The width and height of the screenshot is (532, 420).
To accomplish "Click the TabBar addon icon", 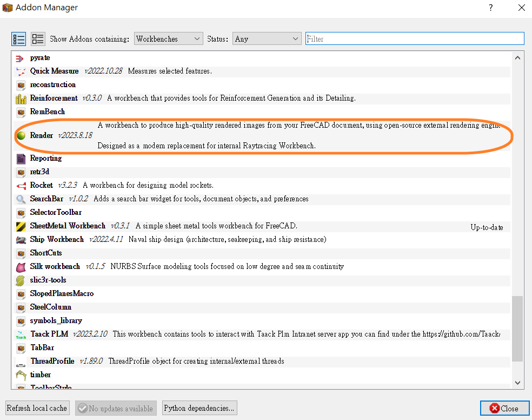I will pos(21,349).
